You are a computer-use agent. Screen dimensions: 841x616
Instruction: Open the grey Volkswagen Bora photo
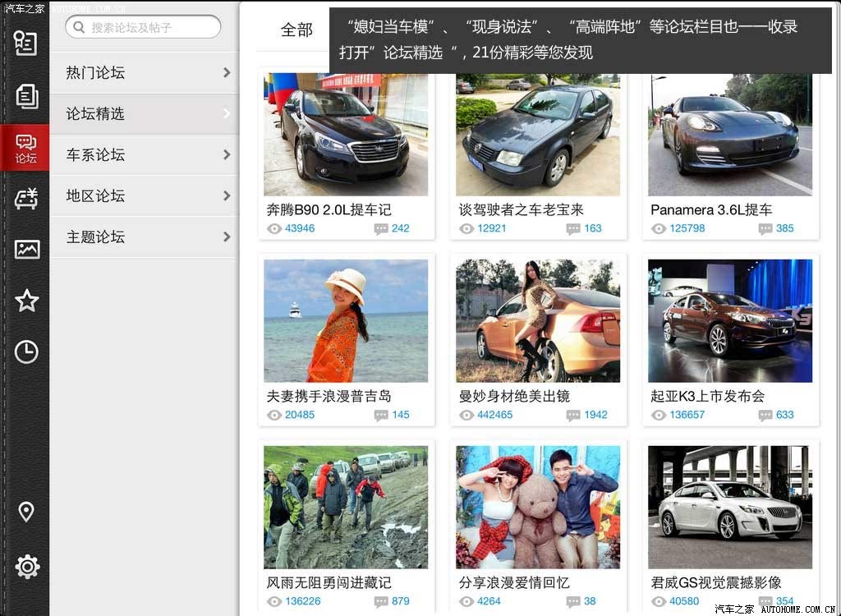[538, 135]
